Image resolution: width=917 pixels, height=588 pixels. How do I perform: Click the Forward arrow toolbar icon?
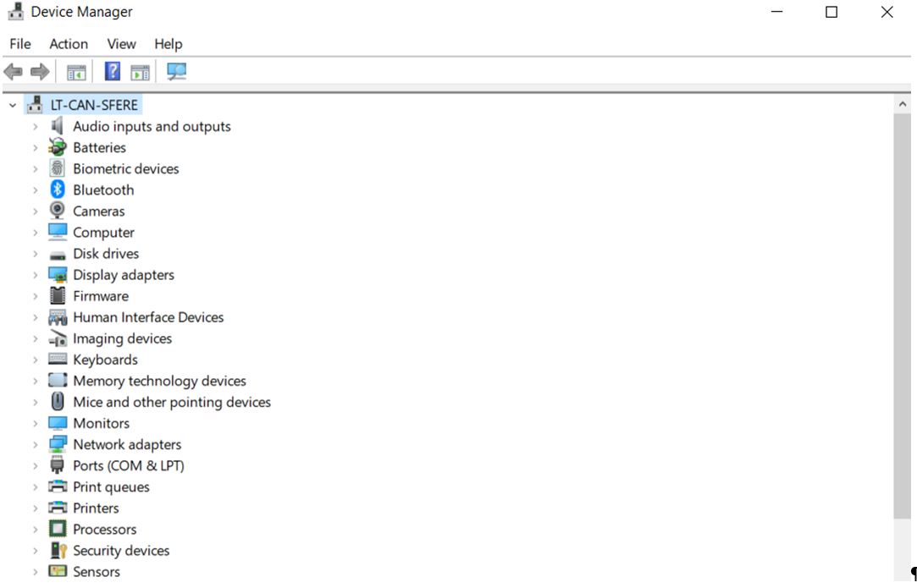[40, 72]
